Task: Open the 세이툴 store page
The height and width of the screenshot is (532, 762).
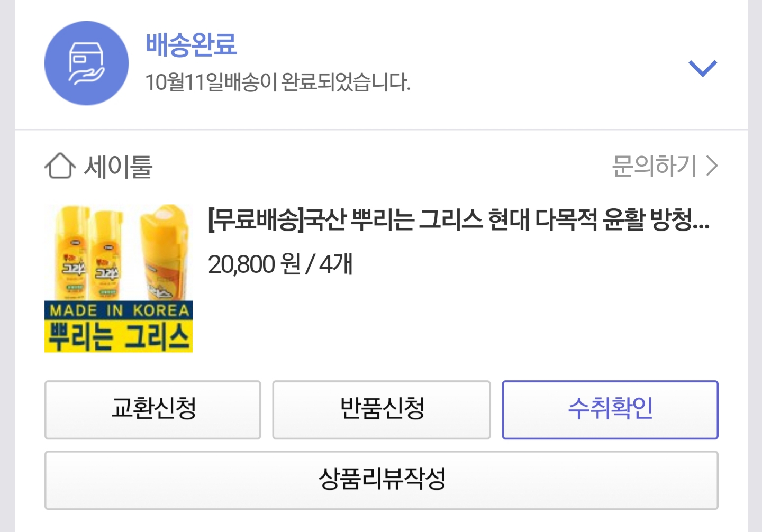Action: 119,167
